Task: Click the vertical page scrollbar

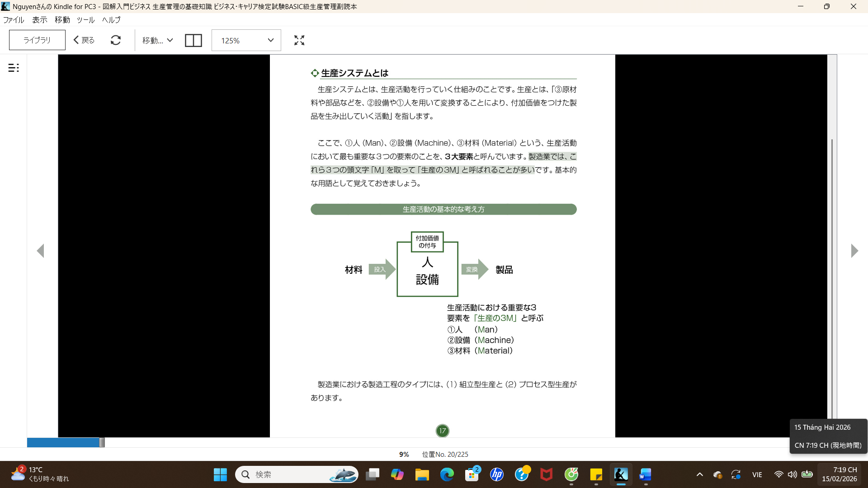Action: tap(832, 271)
